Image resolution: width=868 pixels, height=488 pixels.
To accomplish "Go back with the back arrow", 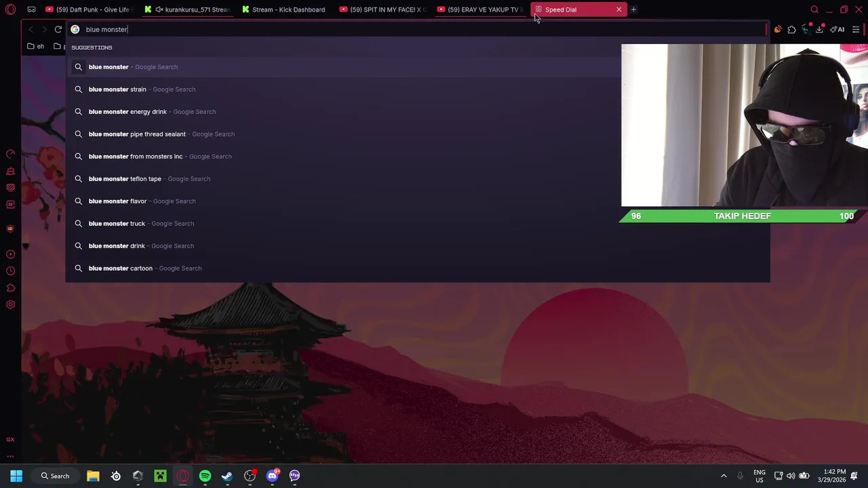I will click(x=31, y=29).
